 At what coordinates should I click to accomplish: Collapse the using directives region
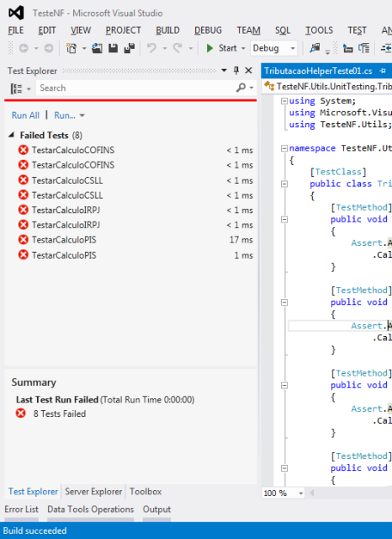coord(284,101)
